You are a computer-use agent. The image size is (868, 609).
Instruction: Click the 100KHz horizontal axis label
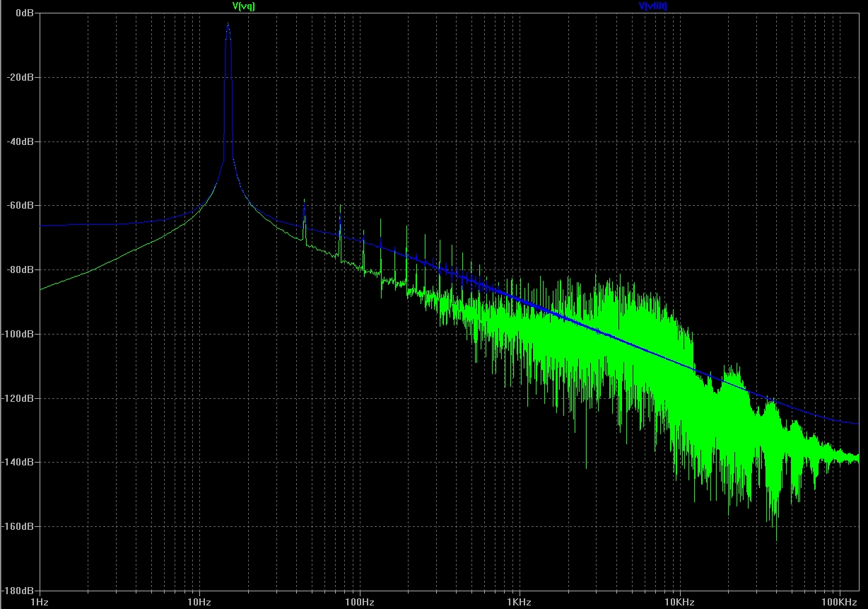pyautogui.click(x=840, y=603)
